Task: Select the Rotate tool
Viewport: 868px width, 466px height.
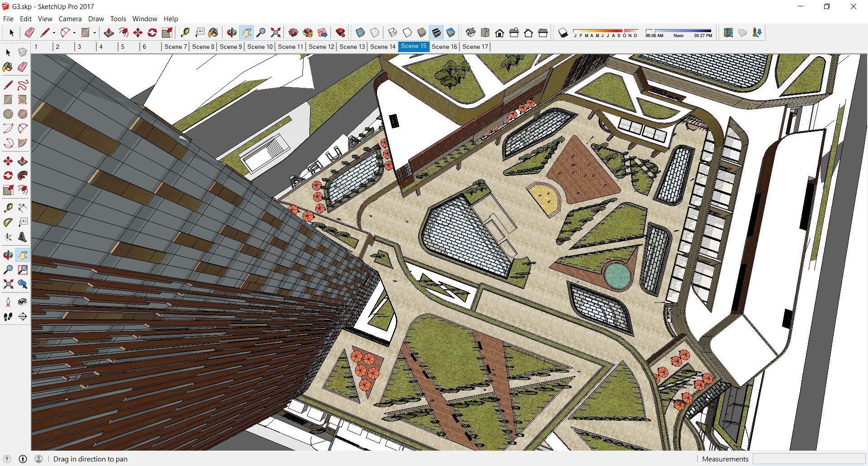Action: click(152, 32)
